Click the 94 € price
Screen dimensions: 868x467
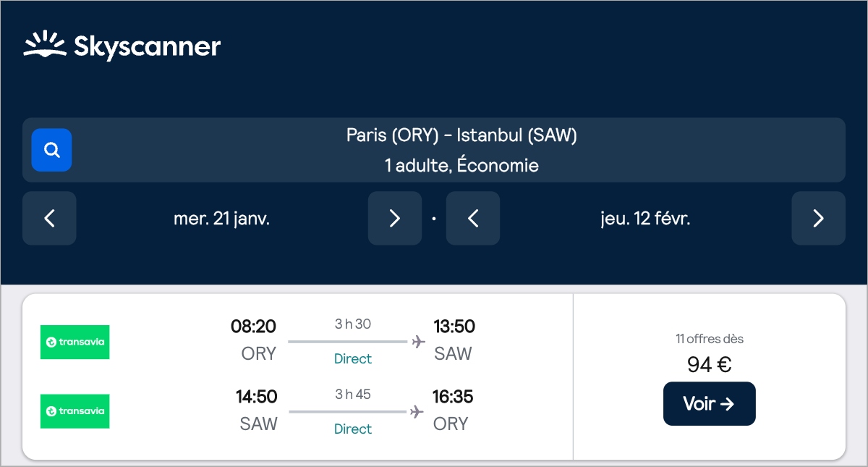click(x=709, y=364)
